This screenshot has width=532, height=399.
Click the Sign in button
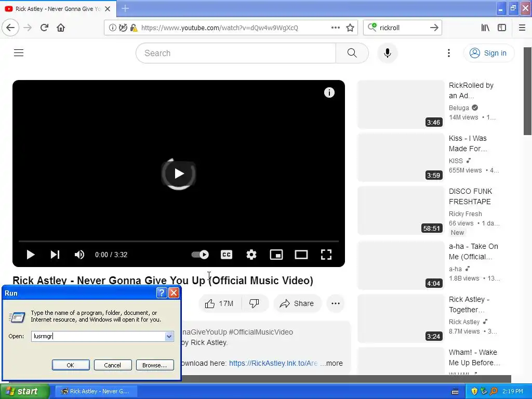(488, 53)
